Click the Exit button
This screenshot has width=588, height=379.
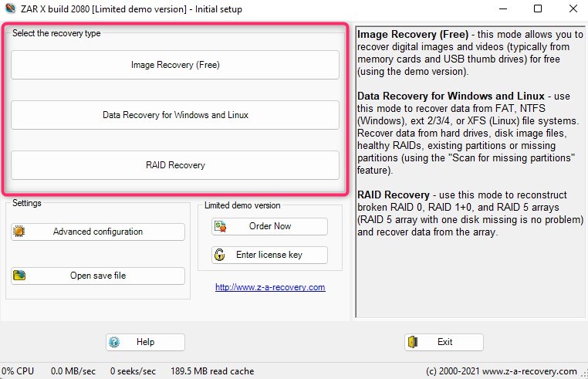coord(444,342)
